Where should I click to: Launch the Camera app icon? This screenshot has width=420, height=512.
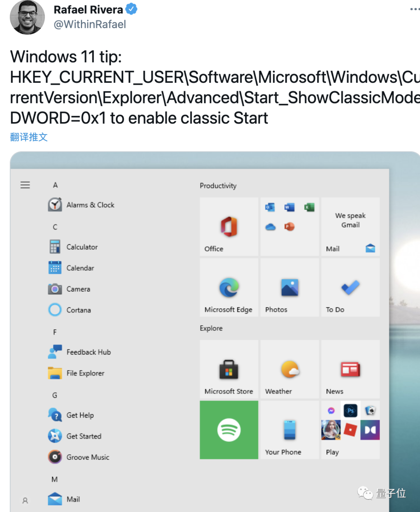coord(55,289)
